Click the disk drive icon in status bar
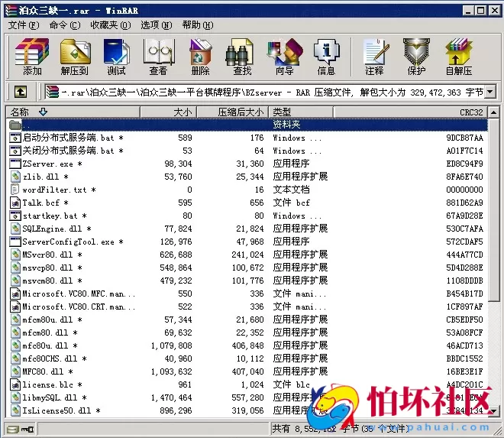504x438 pixels. click(x=11, y=430)
